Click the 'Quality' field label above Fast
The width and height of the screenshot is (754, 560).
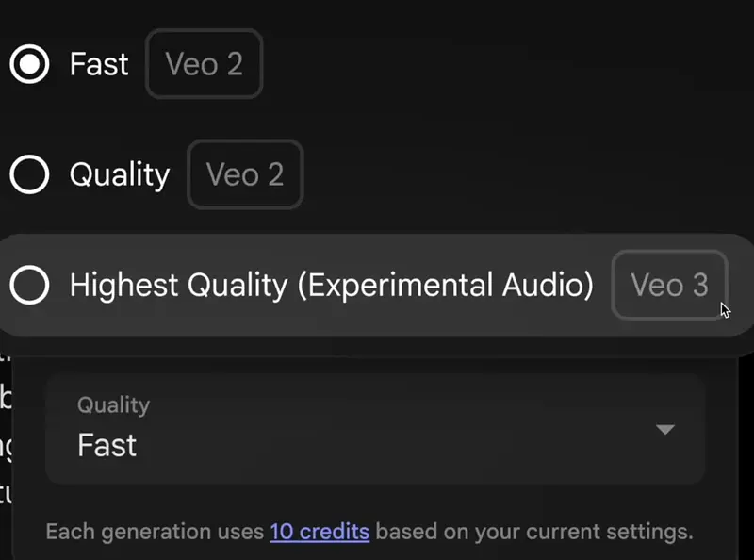(x=113, y=405)
